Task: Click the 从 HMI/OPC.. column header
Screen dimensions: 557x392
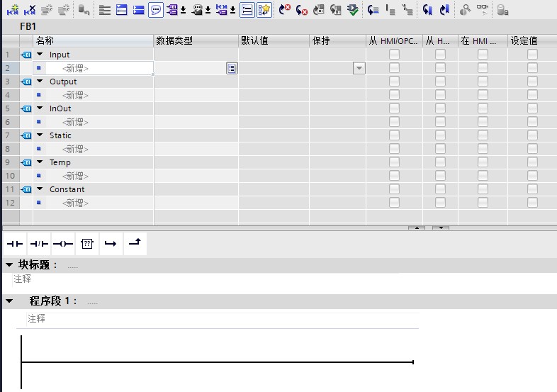Action: click(394, 41)
